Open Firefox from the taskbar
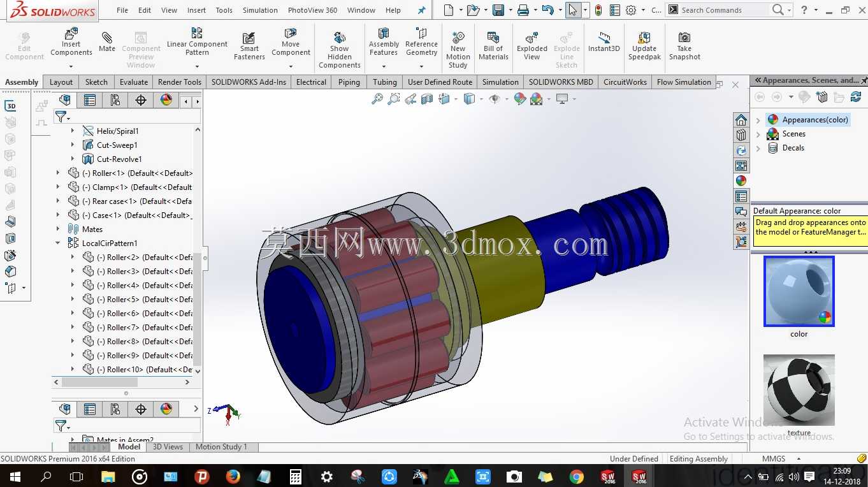 pos(233,476)
